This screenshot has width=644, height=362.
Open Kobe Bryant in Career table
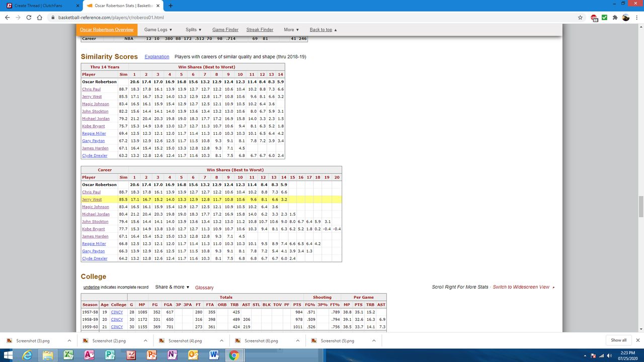(x=94, y=229)
